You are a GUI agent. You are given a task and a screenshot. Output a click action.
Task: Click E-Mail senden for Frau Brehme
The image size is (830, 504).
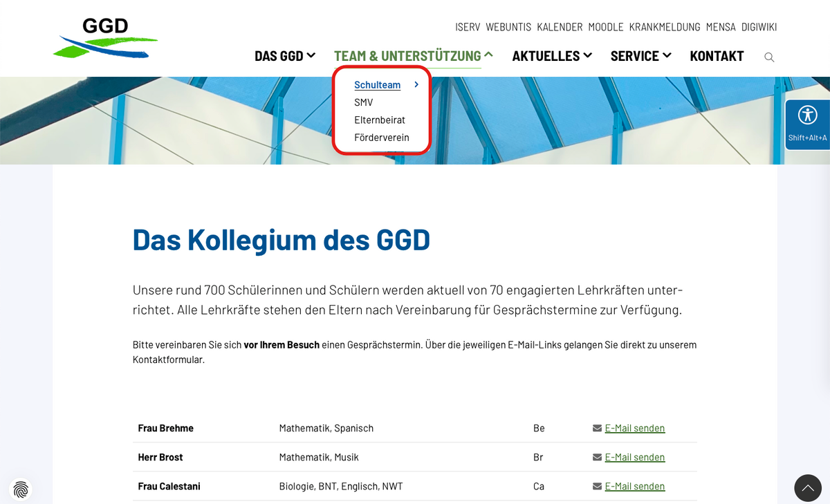pyautogui.click(x=635, y=429)
